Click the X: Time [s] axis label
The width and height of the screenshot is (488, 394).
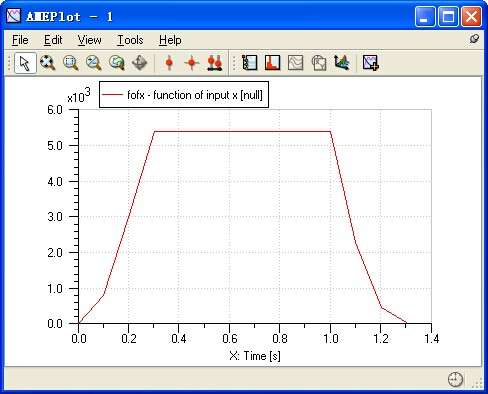[x=255, y=356]
